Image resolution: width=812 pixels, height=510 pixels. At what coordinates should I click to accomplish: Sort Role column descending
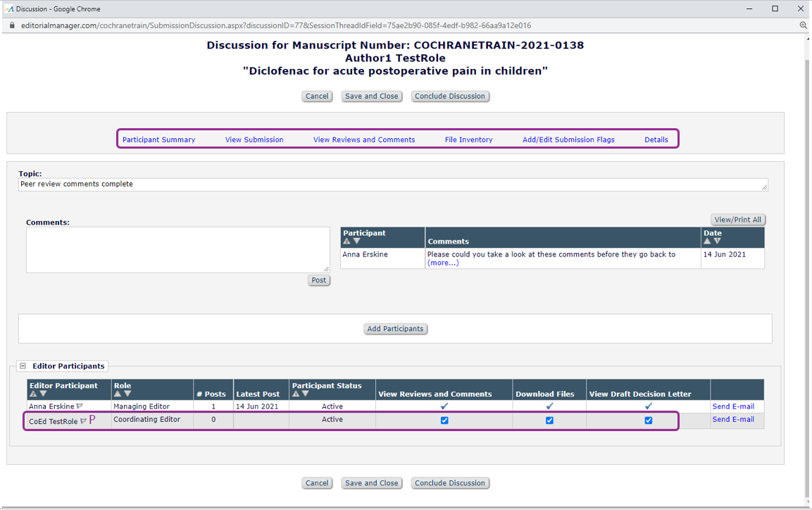pos(127,394)
